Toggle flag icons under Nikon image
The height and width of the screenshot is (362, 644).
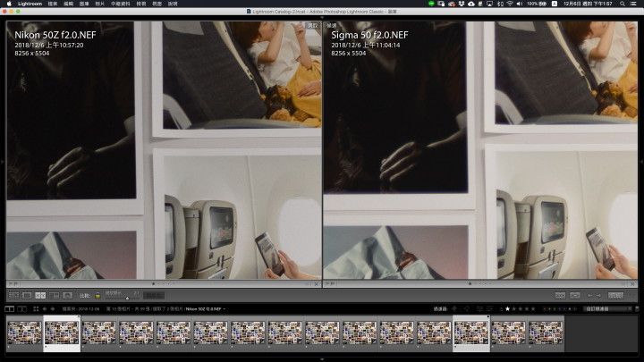[x=13, y=283]
